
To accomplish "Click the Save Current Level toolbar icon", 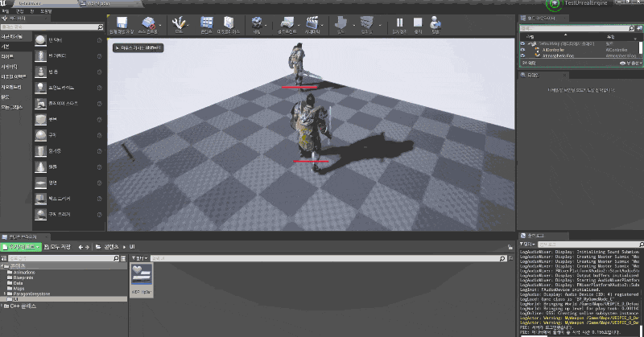I will tap(122, 23).
